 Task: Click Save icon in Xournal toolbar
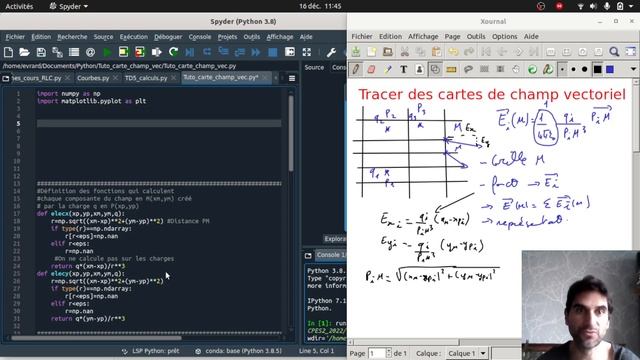coord(356,51)
